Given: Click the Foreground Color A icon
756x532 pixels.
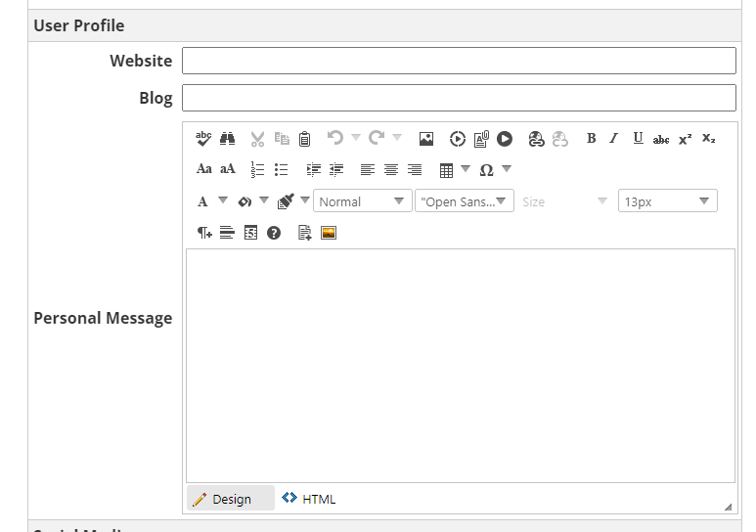Looking at the screenshot, I should tap(202, 201).
